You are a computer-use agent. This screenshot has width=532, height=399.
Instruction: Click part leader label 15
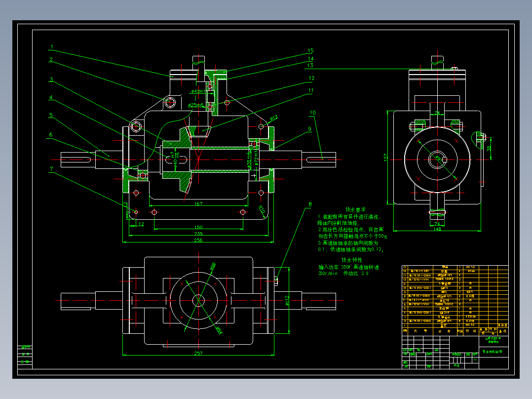(310, 50)
